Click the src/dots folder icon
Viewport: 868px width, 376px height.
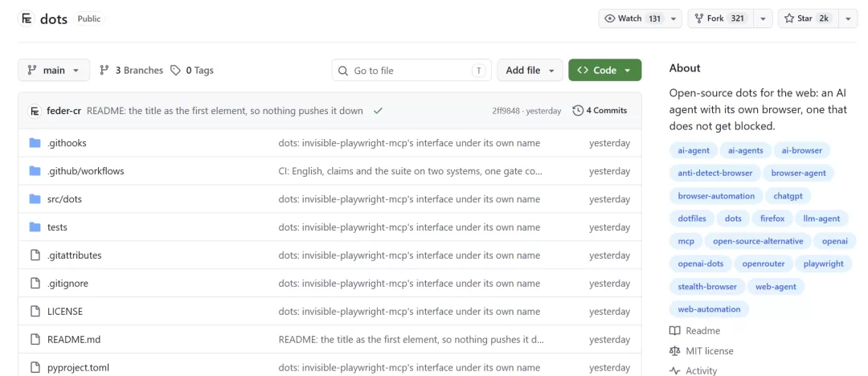click(x=35, y=198)
